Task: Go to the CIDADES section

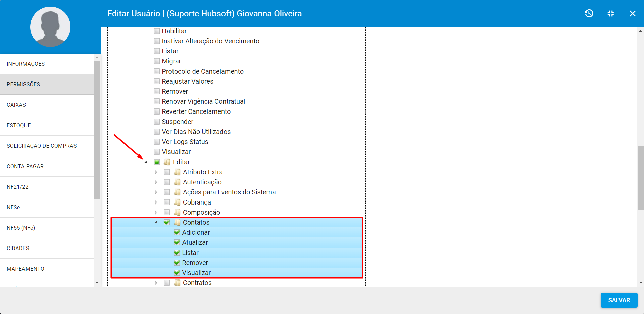Action: click(x=47, y=248)
